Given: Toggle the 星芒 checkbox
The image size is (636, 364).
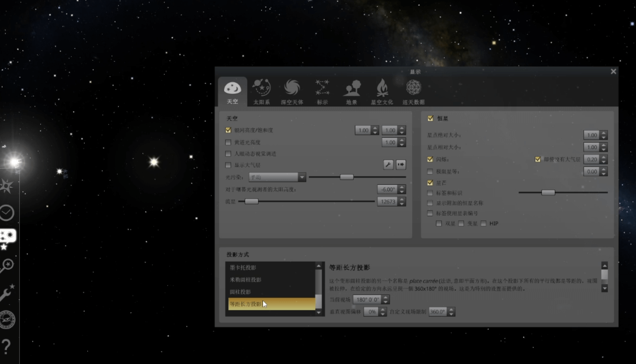Looking at the screenshot, I should [430, 183].
